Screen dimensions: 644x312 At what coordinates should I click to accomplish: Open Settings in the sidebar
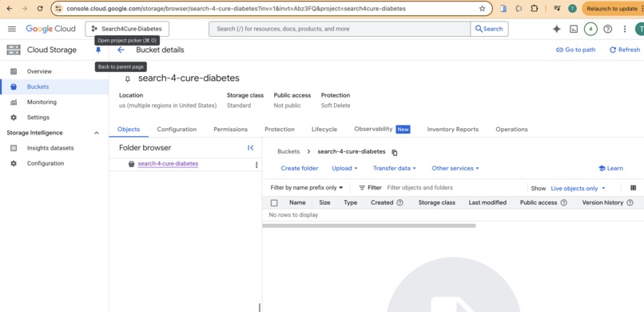click(54, 117)
